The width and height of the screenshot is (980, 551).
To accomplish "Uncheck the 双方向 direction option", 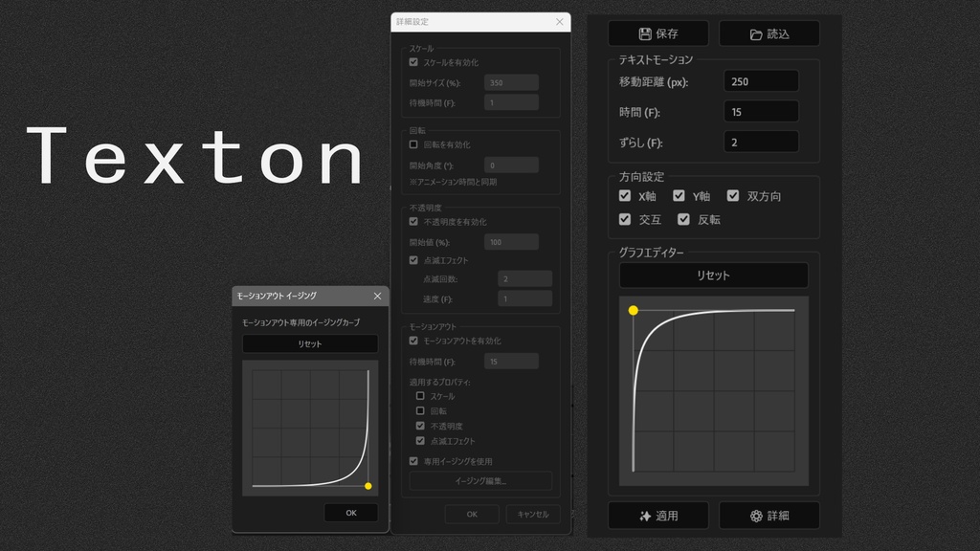I will click(x=733, y=195).
